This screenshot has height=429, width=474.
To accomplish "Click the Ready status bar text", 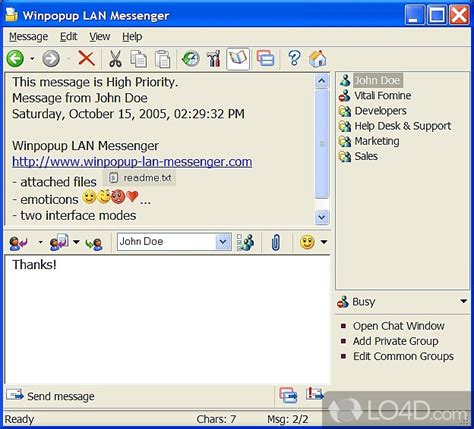I will click(x=19, y=419).
